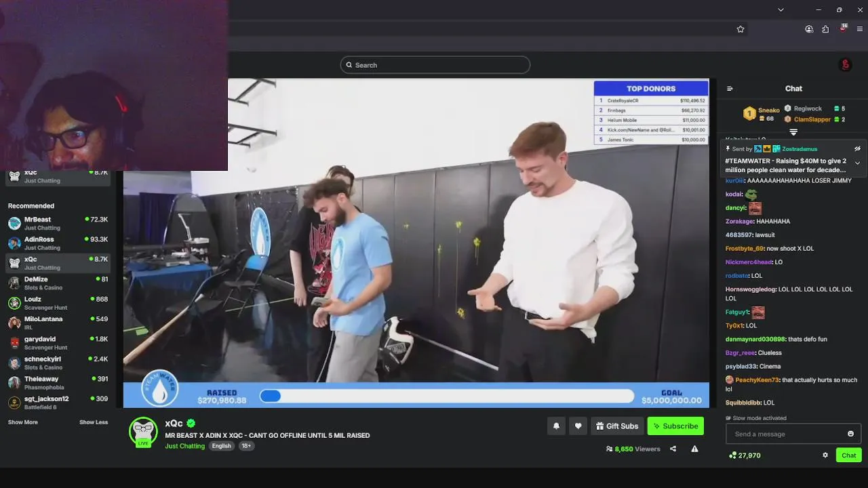The image size is (868, 488).
Task: Open browser extensions puzzle icon
Action: point(825,29)
